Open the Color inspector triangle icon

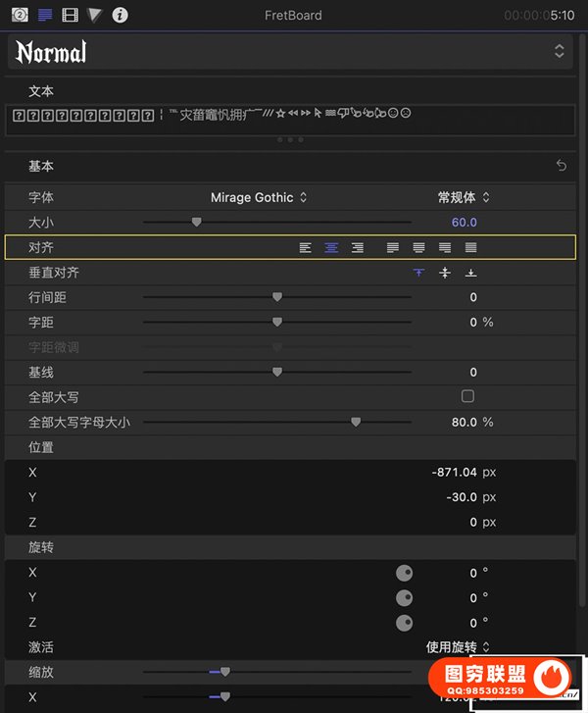[x=94, y=15]
